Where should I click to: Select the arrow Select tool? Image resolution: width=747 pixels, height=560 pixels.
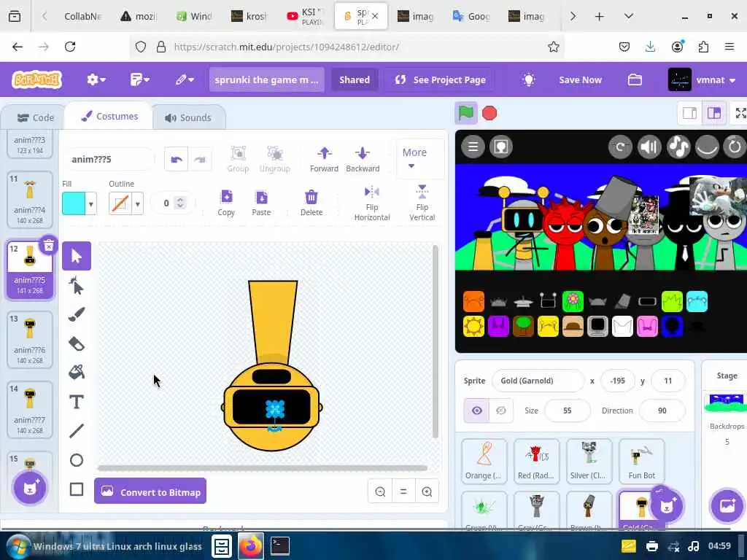click(76, 256)
